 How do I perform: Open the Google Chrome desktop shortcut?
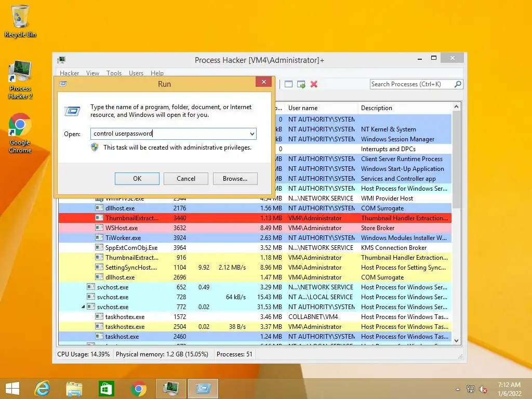click(20, 133)
